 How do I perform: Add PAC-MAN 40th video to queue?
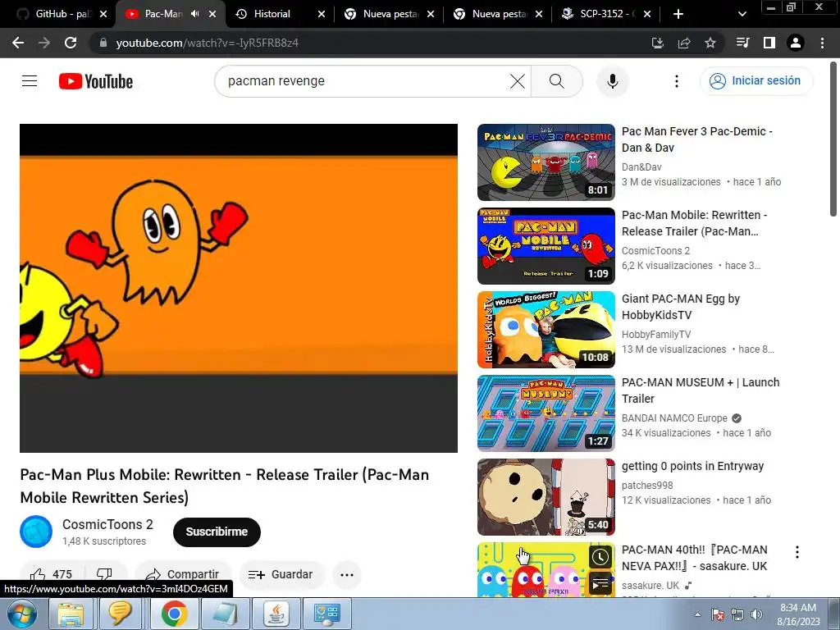600,583
